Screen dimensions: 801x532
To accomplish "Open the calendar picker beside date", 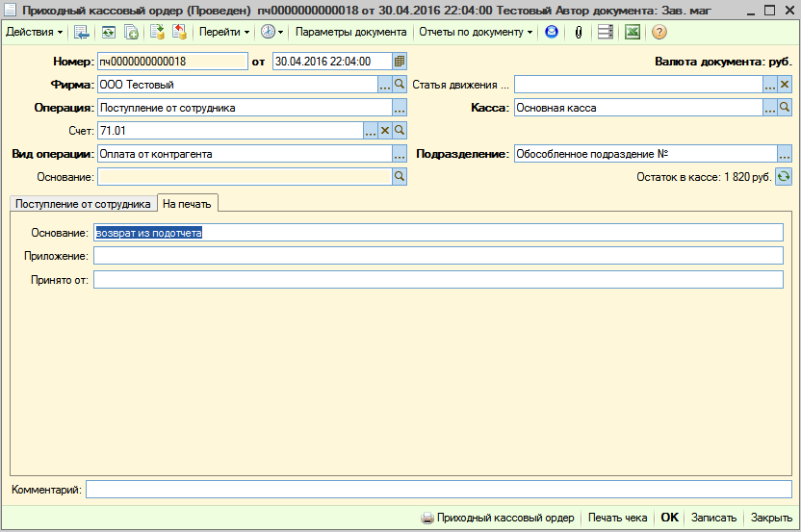I will (400, 62).
